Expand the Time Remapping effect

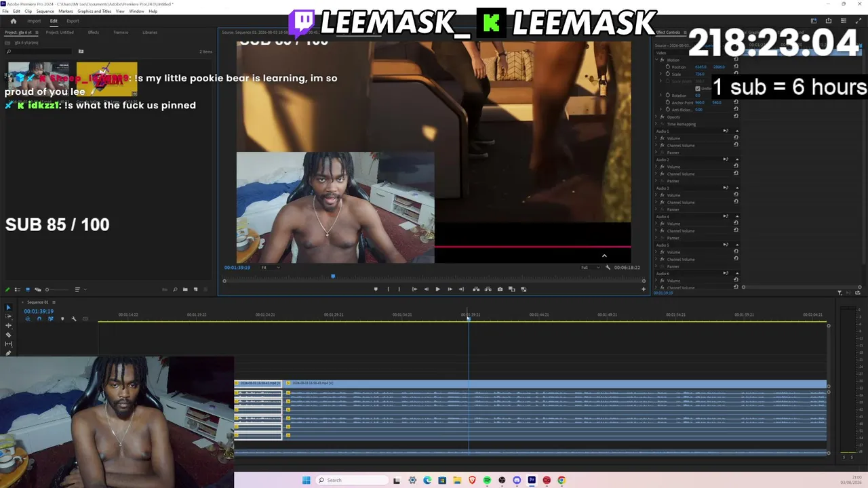(656, 124)
